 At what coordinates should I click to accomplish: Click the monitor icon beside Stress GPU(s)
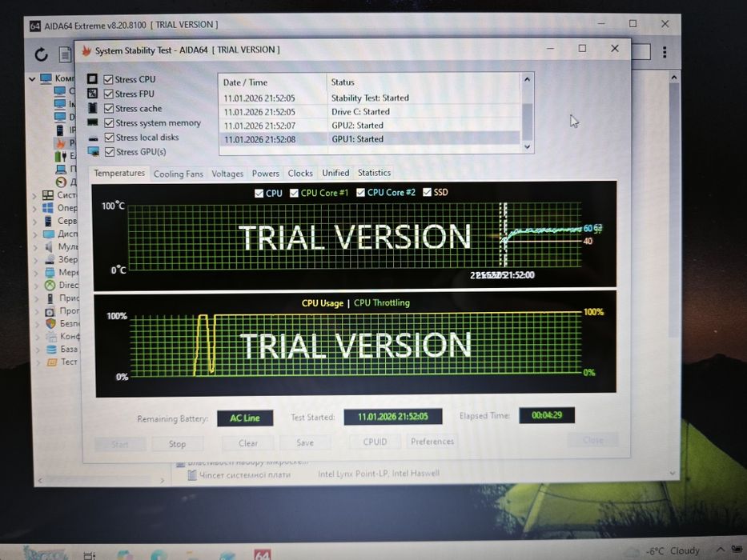[x=94, y=151]
